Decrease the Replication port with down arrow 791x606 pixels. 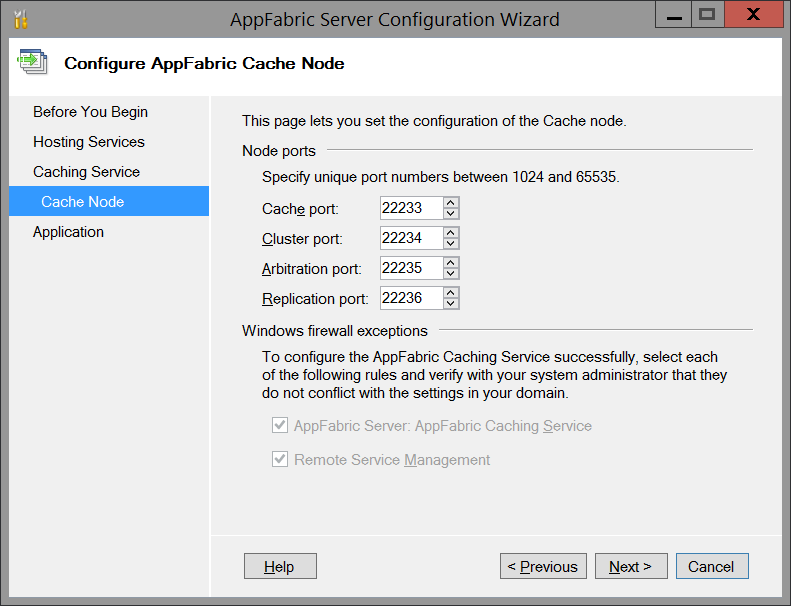[x=451, y=303]
